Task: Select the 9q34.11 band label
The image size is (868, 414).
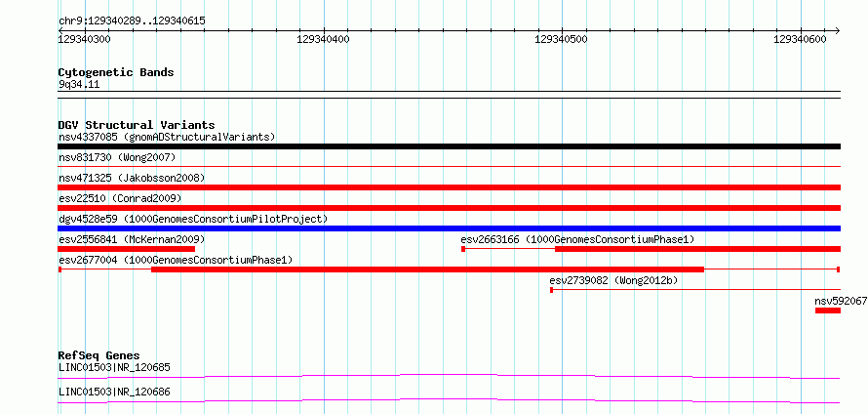Action: click(79, 85)
